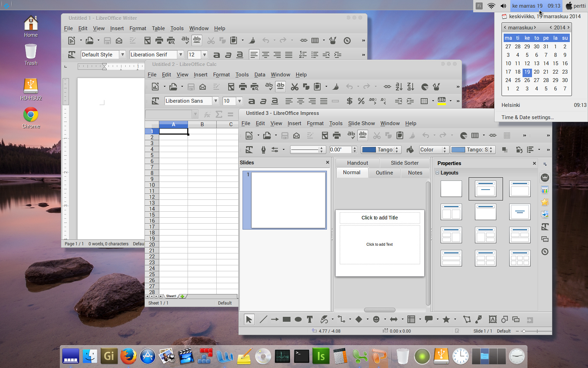Click the Percent format icon in Calc

(x=361, y=101)
